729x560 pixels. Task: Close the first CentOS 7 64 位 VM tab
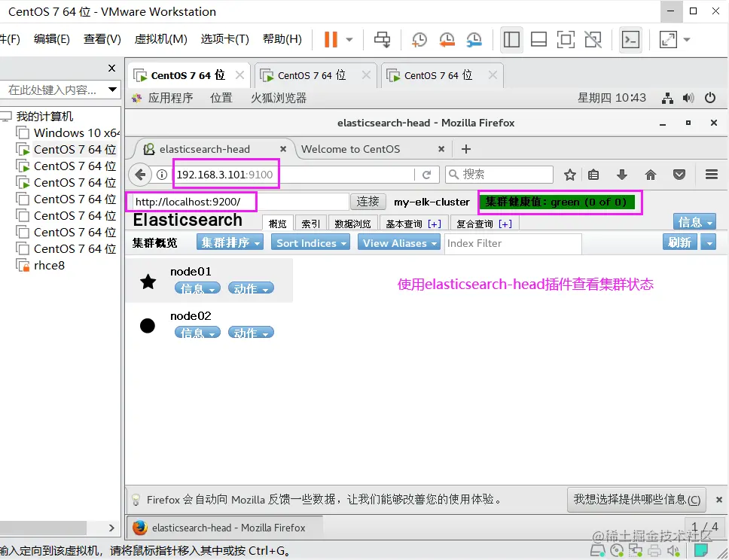tap(239, 75)
